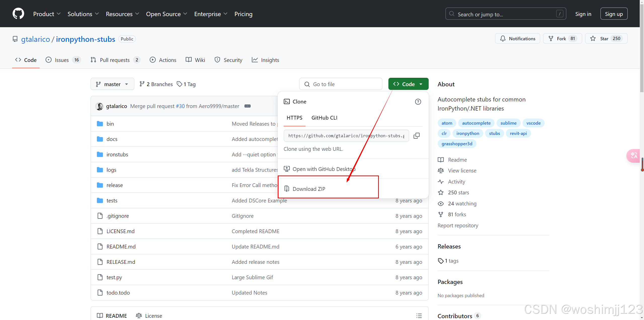Image resolution: width=644 pixels, height=320 pixels.
Task: Expand the commit message ellipsis icon
Action: pyautogui.click(x=248, y=106)
